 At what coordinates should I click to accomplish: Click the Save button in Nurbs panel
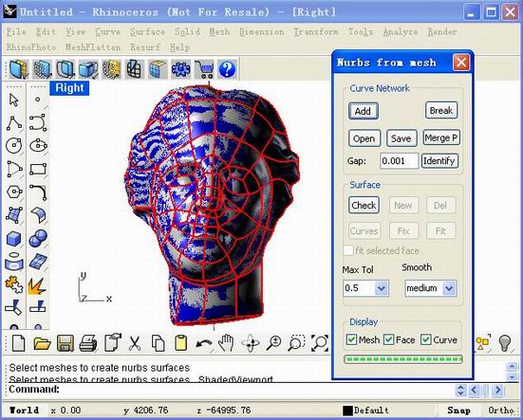tap(402, 138)
